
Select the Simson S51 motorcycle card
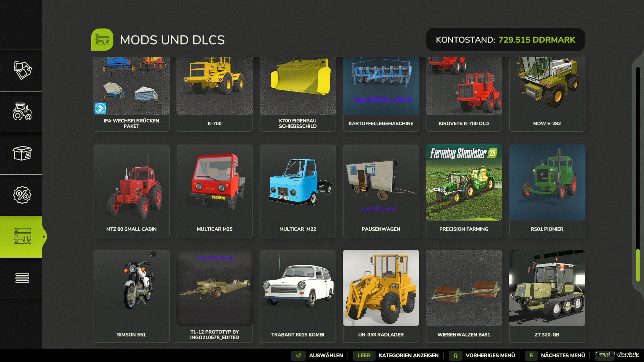click(x=131, y=296)
